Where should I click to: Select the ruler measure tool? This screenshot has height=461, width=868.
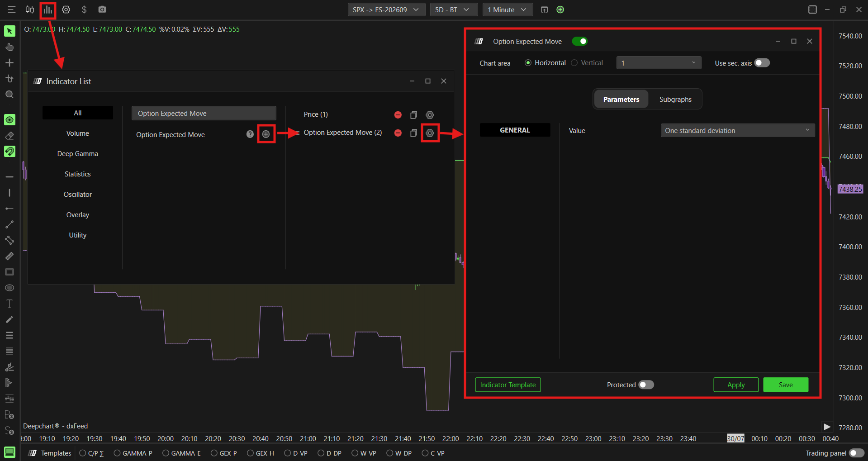click(x=9, y=256)
